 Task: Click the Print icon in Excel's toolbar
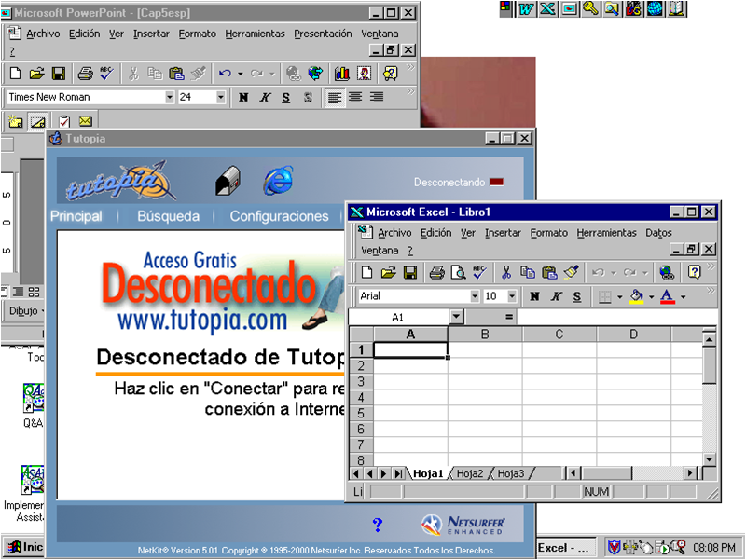click(436, 272)
